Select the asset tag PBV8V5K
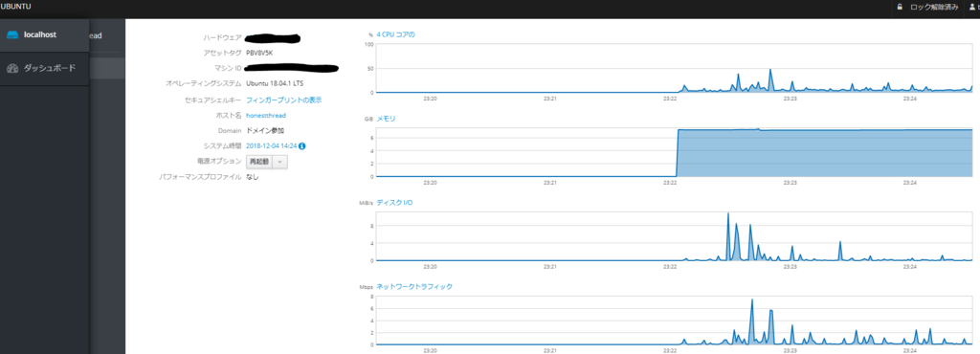 point(259,53)
